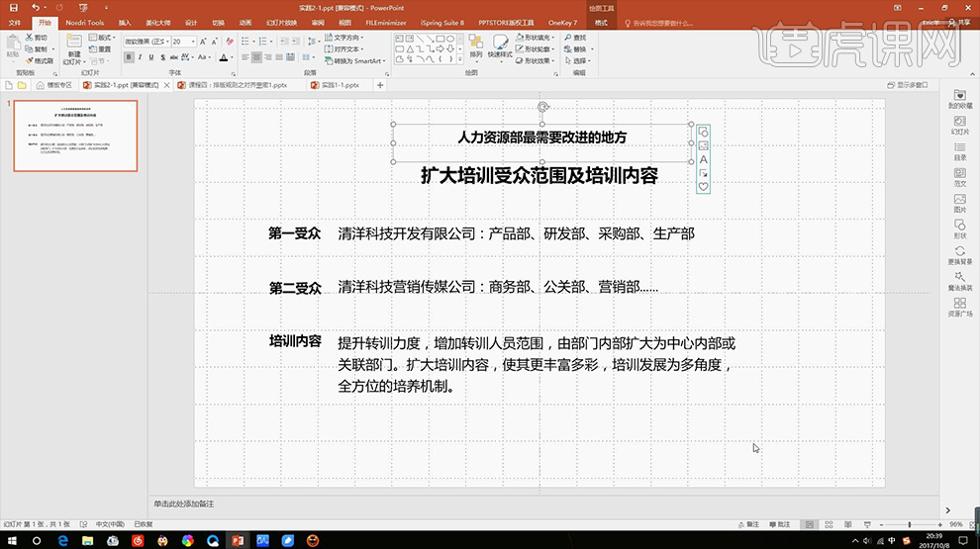The width and height of the screenshot is (980, 549).
Task: Click the picture icon on floating selection toolbar
Action: click(x=703, y=146)
